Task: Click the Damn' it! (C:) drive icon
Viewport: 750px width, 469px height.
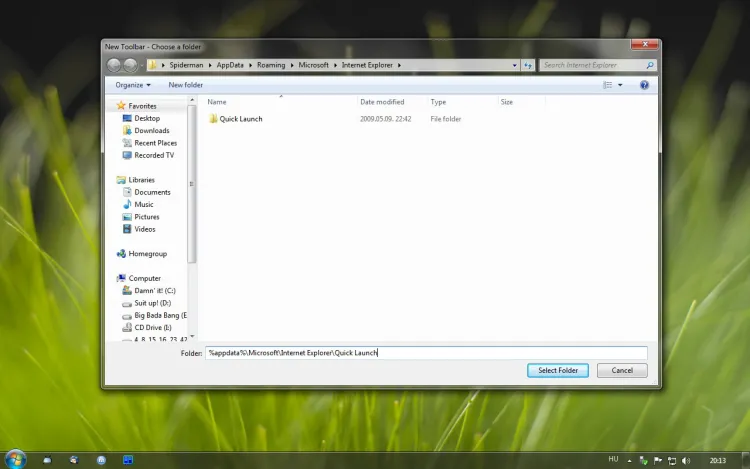Action: [x=127, y=290]
